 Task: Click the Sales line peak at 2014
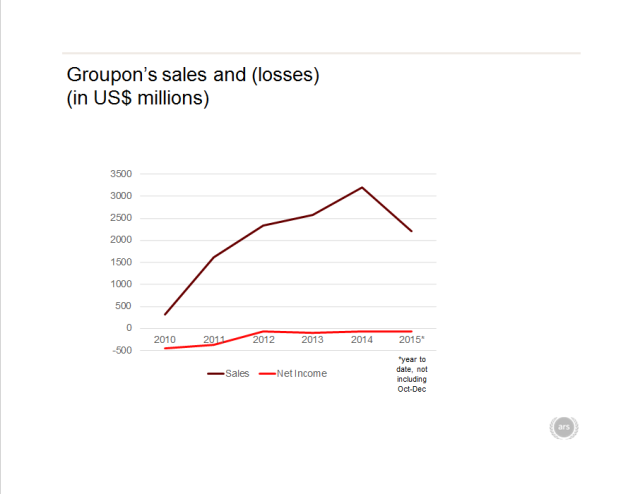click(362, 187)
